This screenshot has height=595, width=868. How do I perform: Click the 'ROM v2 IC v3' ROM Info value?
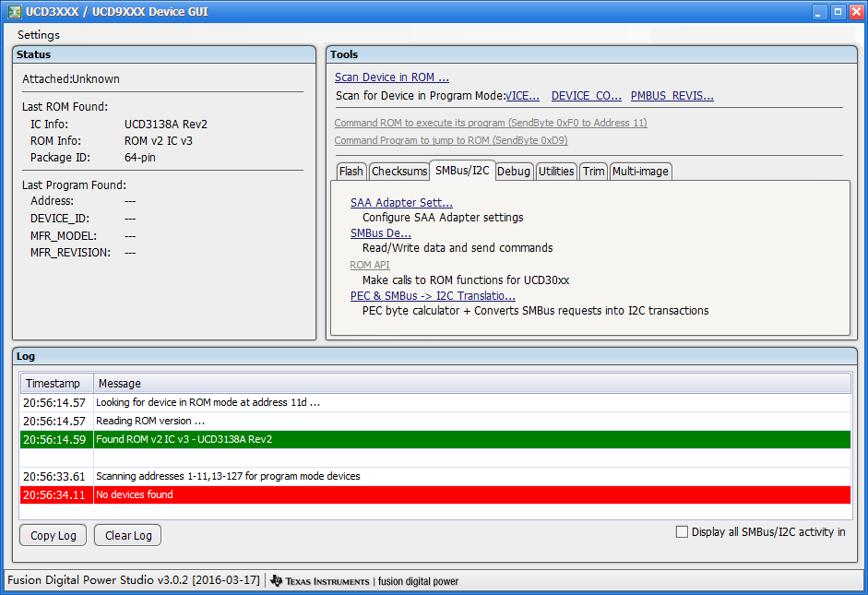point(159,141)
